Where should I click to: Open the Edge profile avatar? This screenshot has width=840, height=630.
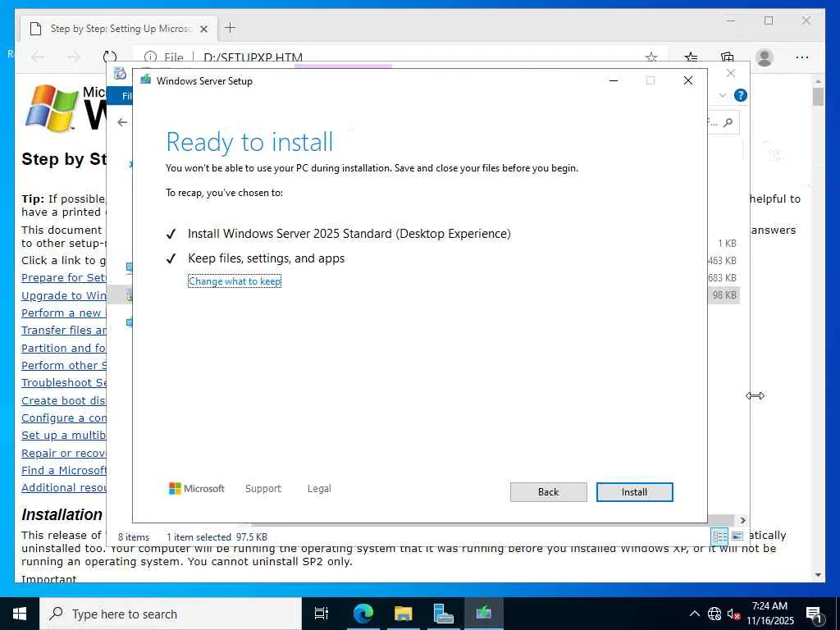click(x=765, y=57)
